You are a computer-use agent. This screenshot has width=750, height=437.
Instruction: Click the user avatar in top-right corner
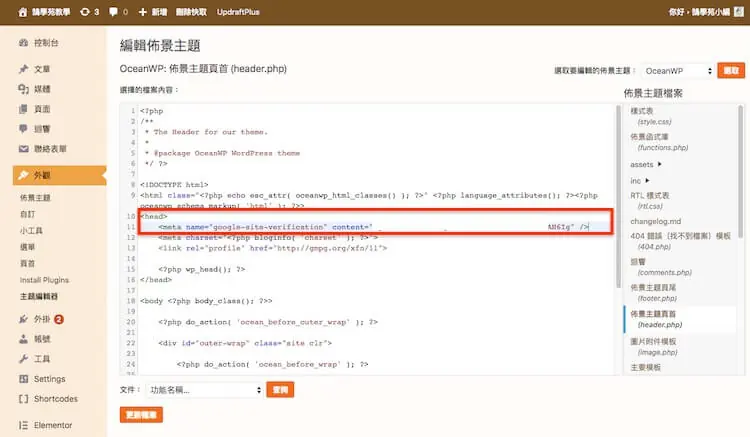pos(739,11)
